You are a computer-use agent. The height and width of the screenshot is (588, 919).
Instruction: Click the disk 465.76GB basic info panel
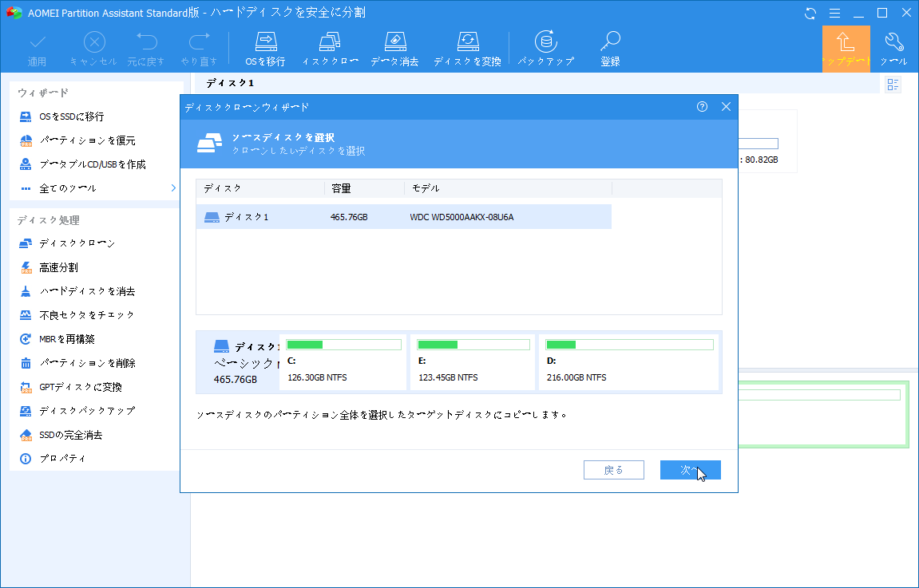[x=238, y=362]
